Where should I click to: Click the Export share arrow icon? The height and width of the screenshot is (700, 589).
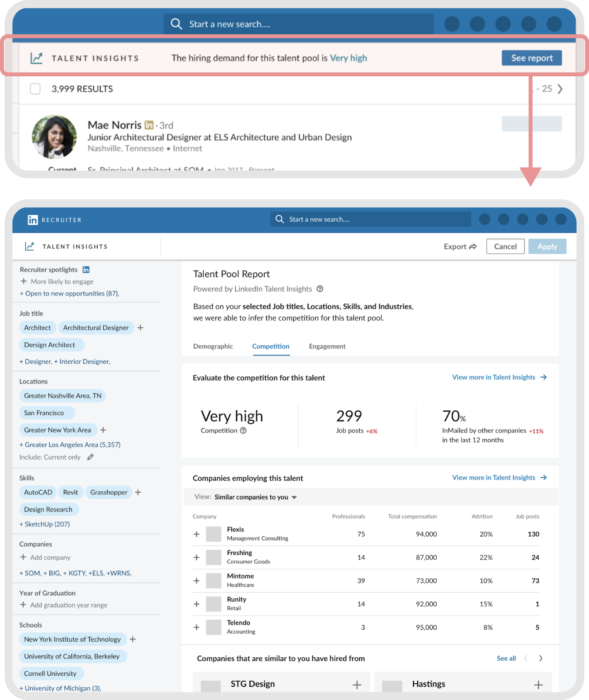tap(473, 246)
